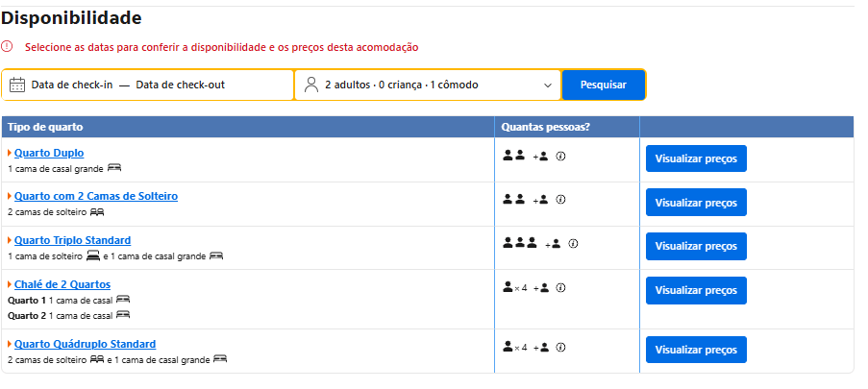868x389 pixels.
Task: Click Visualizar preços for Quarto Triplo Standard
Action: (696, 246)
